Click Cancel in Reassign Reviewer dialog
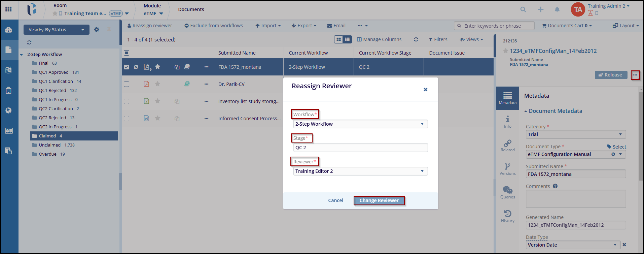The width and height of the screenshot is (644, 254). (x=335, y=200)
